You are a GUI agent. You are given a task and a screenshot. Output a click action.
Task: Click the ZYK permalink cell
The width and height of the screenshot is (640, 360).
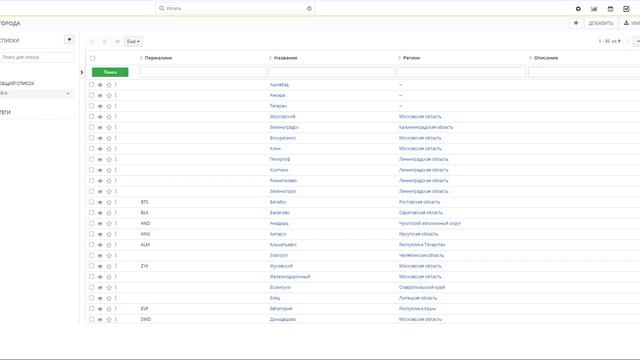144,266
